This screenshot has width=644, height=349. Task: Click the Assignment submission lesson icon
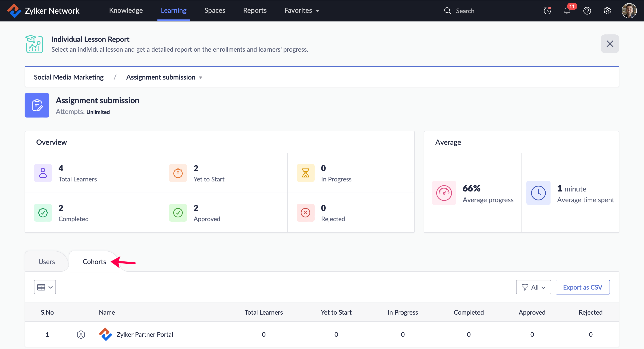[37, 105]
